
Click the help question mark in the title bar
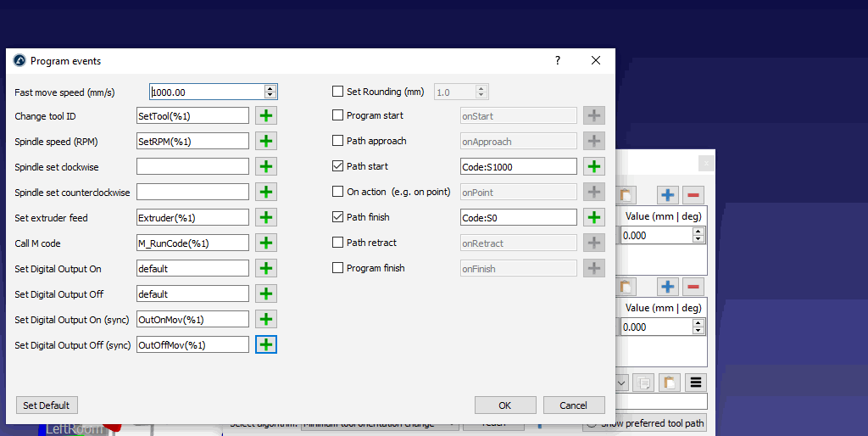point(557,61)
